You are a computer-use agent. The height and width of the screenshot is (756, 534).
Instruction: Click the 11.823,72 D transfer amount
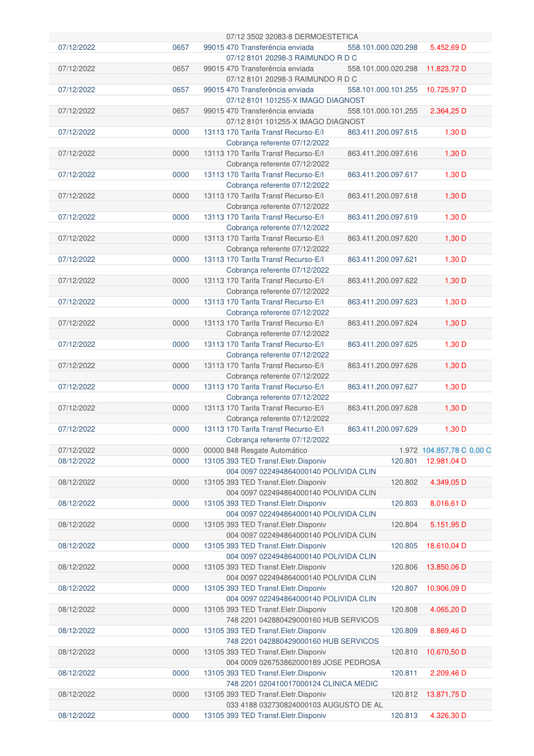pos(446,69)
